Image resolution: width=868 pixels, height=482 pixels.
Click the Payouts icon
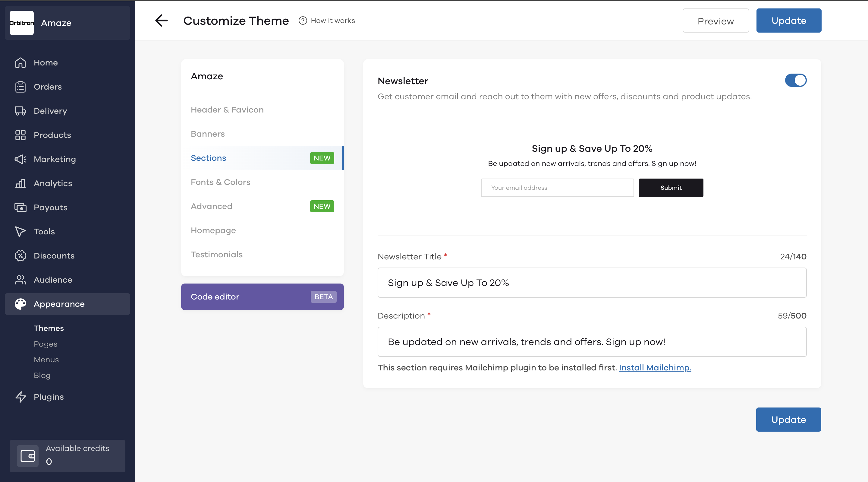[x=20, y=208]
